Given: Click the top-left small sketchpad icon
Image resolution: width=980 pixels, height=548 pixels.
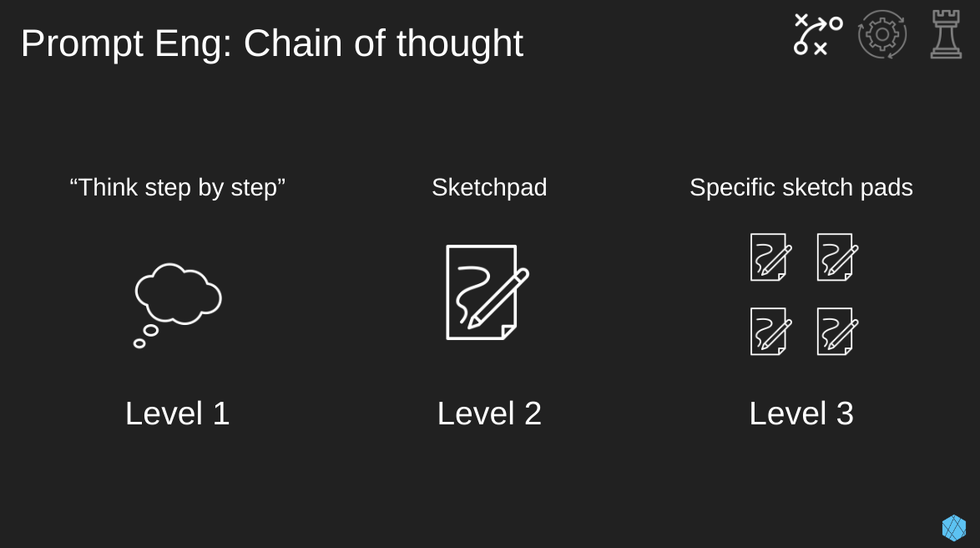Looking at the screenshot, I should [771, 257].
